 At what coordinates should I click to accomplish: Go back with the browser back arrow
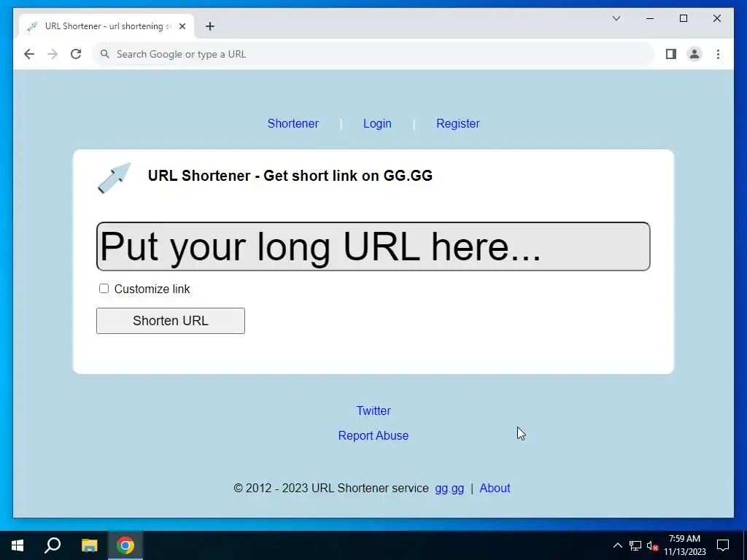[29, 54]
